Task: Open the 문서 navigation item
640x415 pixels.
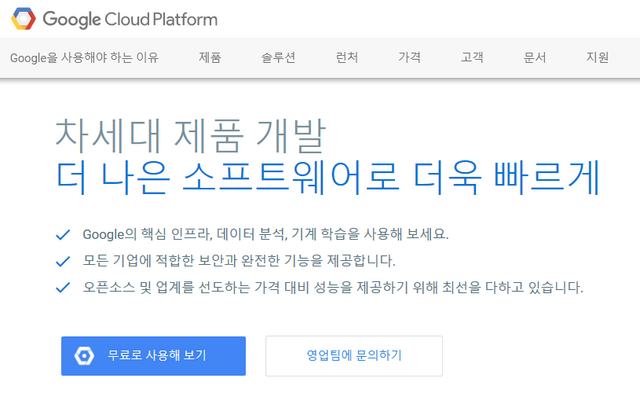Action: click(535, 58)
